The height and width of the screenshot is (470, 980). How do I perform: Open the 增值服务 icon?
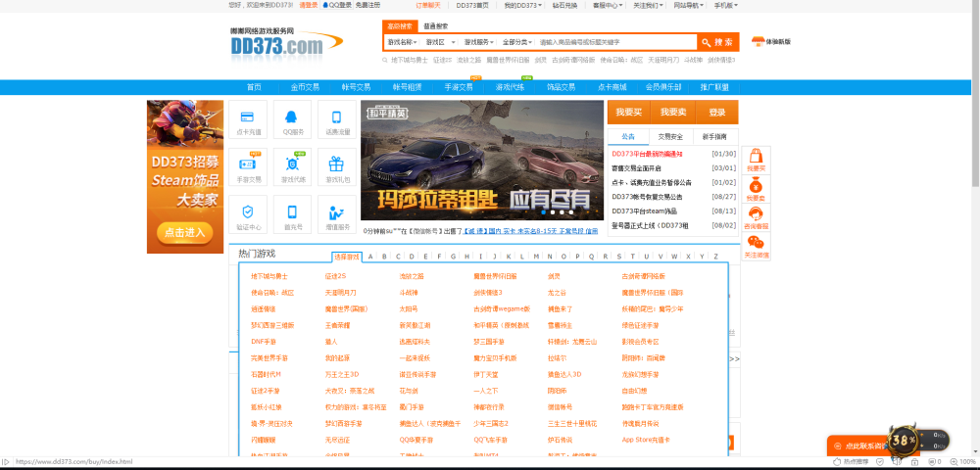pos(337,214)
